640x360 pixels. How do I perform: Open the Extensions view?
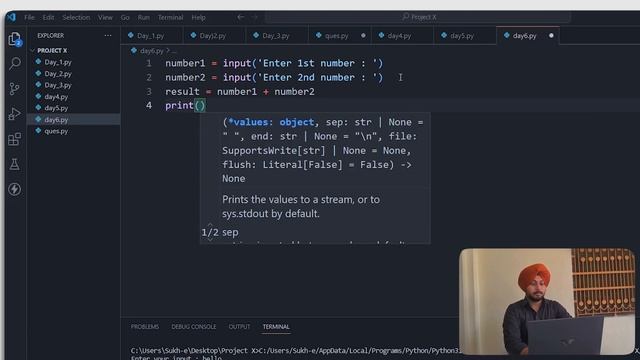pos(15,139)
